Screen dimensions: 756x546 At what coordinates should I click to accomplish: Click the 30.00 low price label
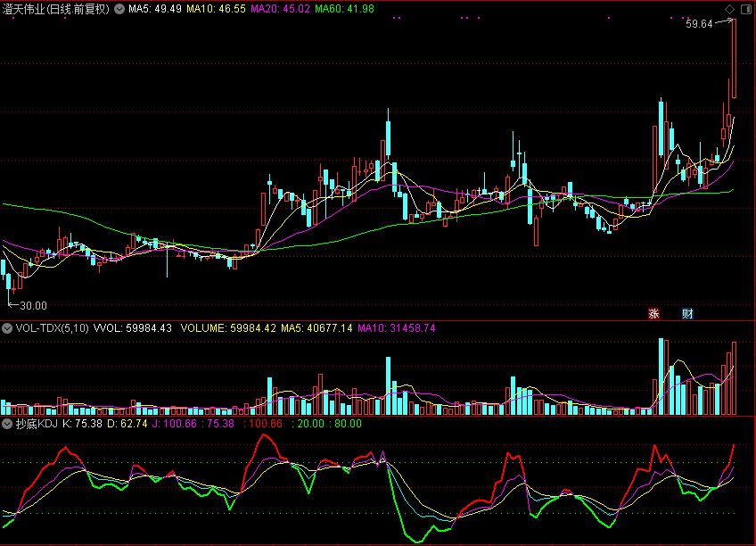33,306
